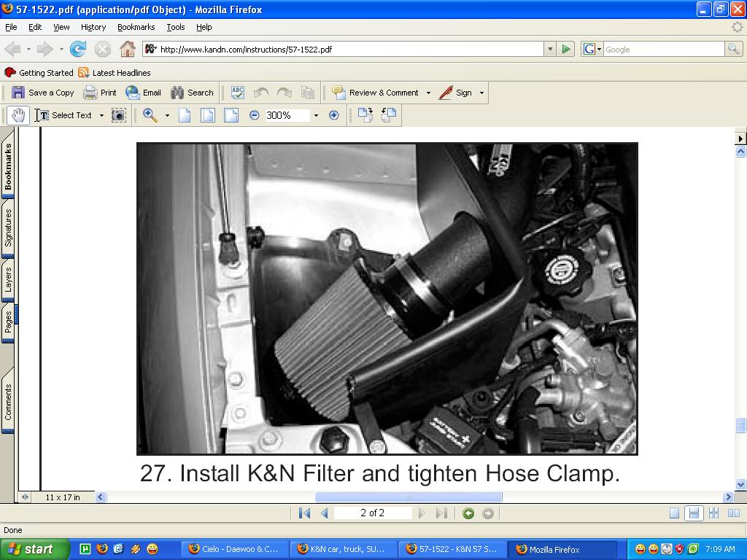
Task: Click the Zoom Out minus button
Action: coord(254,115)
